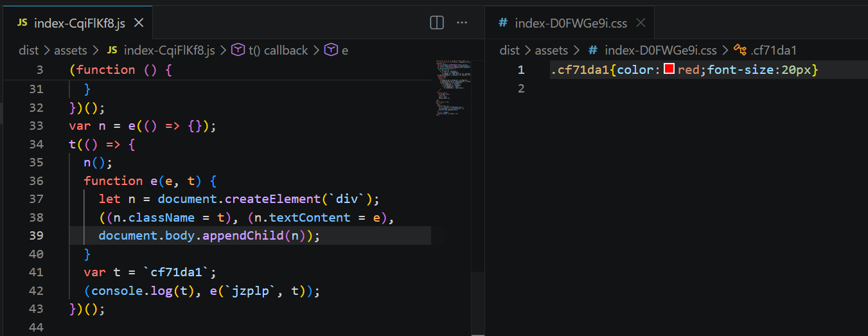Click the JS file icon in breadcrumb
This screenshot has height=336, width=868.
point(112,50)
